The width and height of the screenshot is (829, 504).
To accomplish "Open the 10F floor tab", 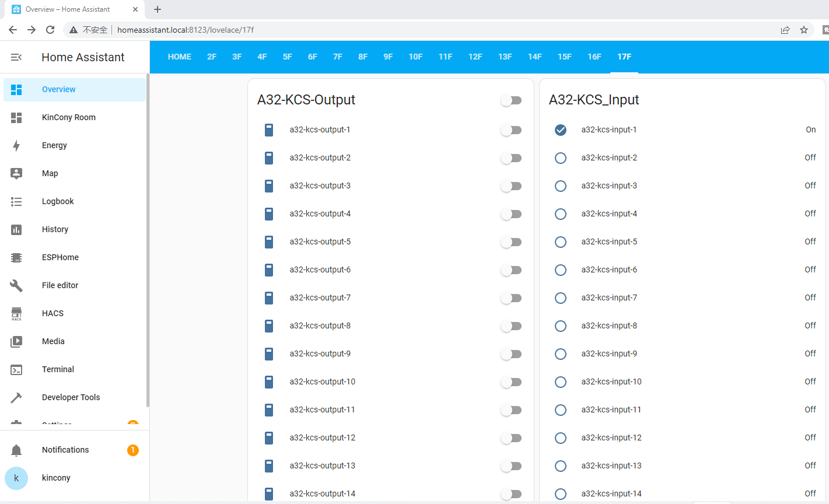I will click(x=415, y=57).
